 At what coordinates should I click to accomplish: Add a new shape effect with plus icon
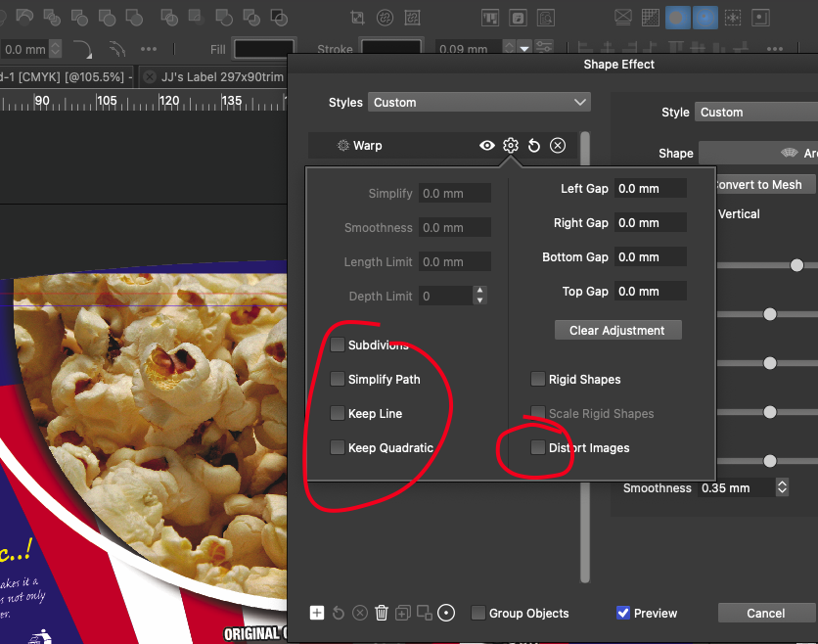point(317,613)
